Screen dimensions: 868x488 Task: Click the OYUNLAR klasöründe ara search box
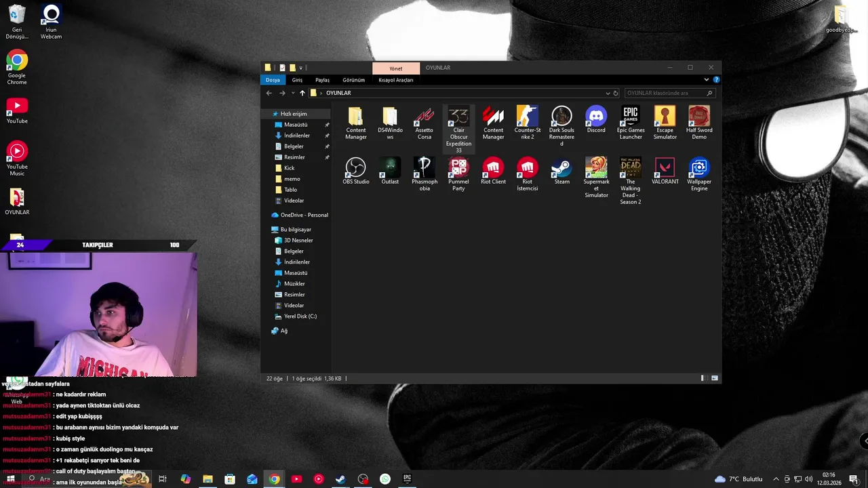tap(669, 94)
